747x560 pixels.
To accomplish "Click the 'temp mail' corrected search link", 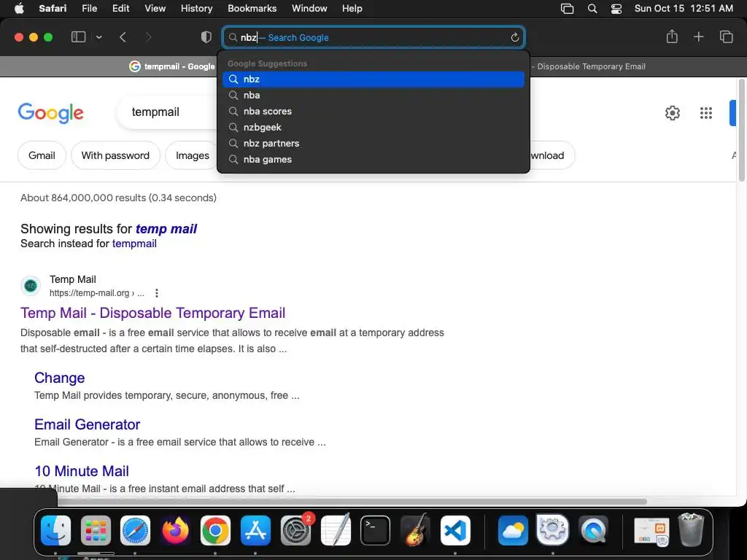I will click(x=166, y=229).
